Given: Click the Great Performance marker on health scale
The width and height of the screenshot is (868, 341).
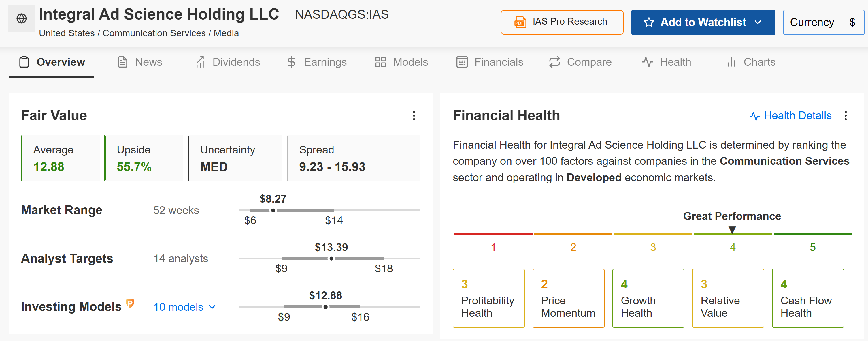Looking at the screenshot, I should coord(732,230).
